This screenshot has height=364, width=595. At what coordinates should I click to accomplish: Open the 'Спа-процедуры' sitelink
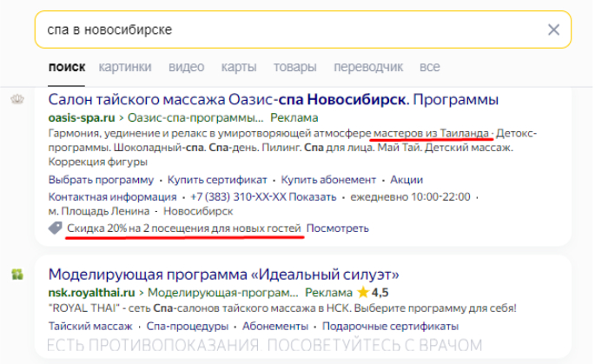[x=188, y=326]
